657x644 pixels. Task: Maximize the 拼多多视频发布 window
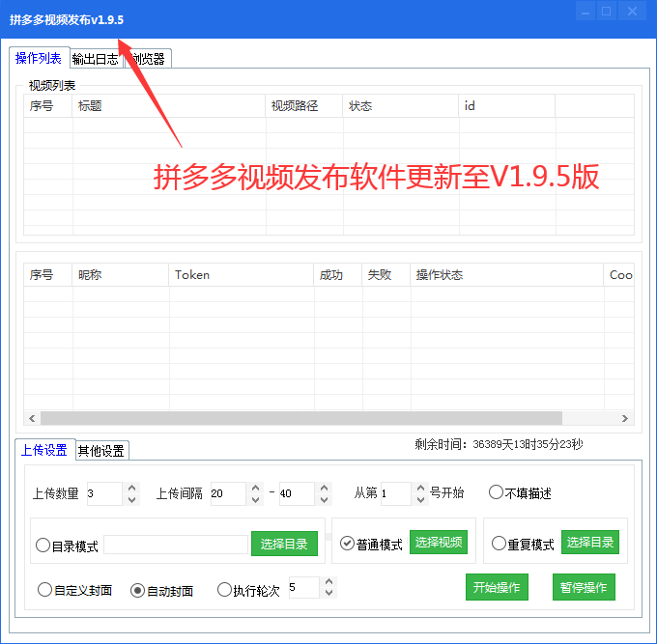[x=607, y=12]
